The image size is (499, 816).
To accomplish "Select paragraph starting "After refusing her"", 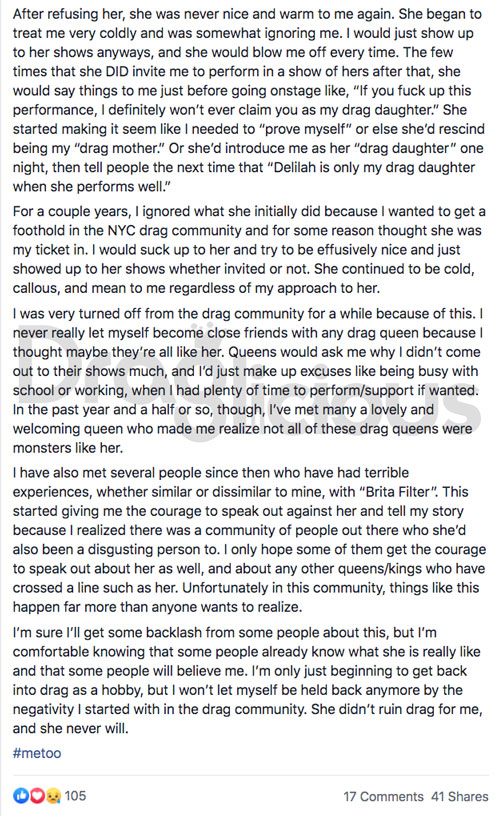I will click(x=249, y=100).
